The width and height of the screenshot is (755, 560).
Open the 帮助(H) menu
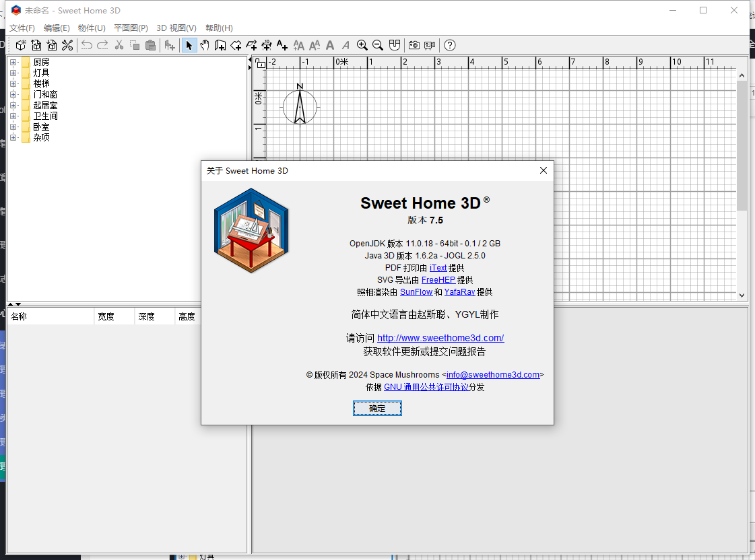pos(219,28)
